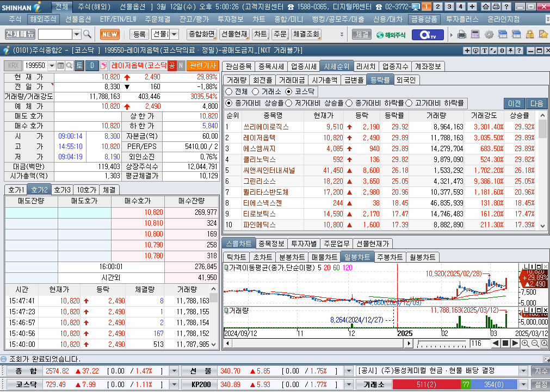Image resolution: width=550 pixels, height=392 pixels.
Task: Switch to the 거래량 ranking tab
Action: [x=237, y=80]
